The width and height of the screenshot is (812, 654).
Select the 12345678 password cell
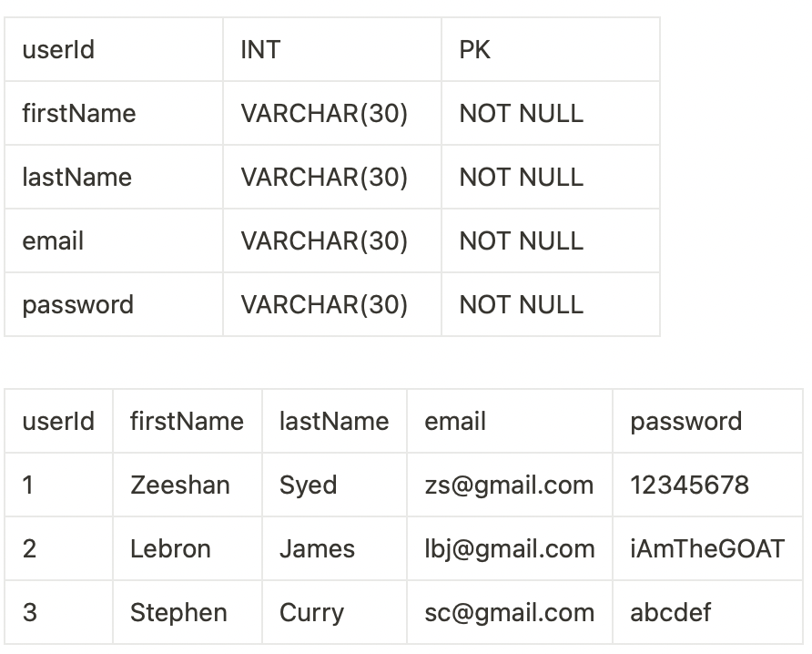pos(689,485)
